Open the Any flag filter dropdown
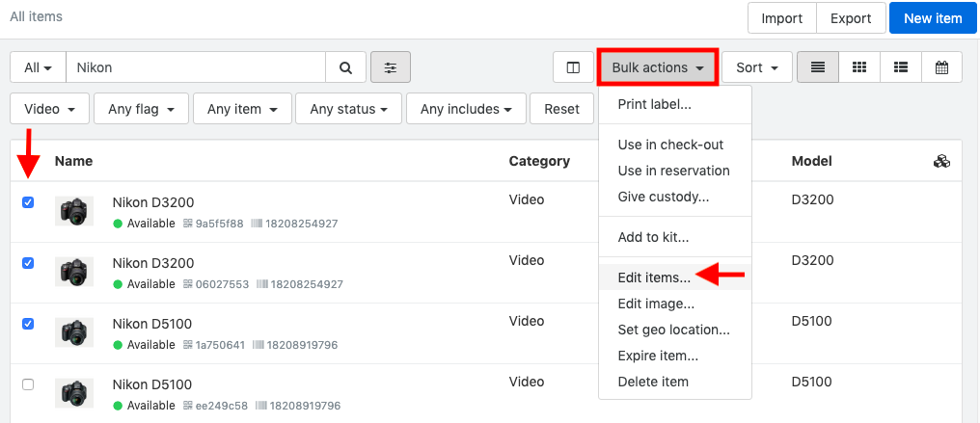The height and width of the screenshot is (423, 980). coord(141,109)
